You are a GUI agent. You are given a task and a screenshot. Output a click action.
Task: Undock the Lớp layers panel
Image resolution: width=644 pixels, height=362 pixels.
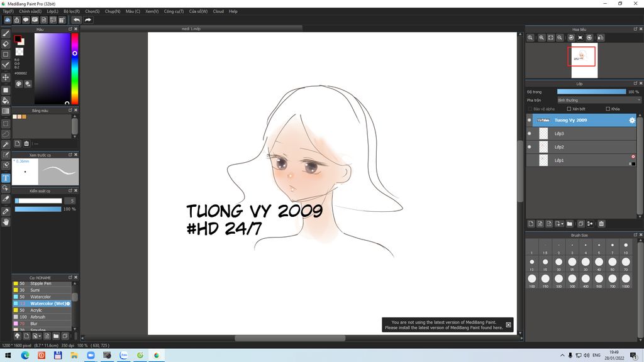pos(635,84)
